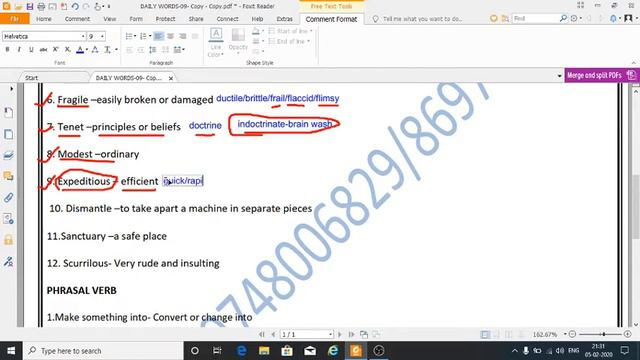
Task: Click the Print icon in quick access toolbar
Action: pos(41,7)
